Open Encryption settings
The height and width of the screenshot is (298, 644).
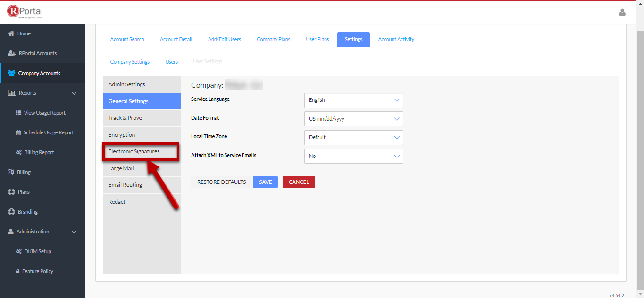142,135
